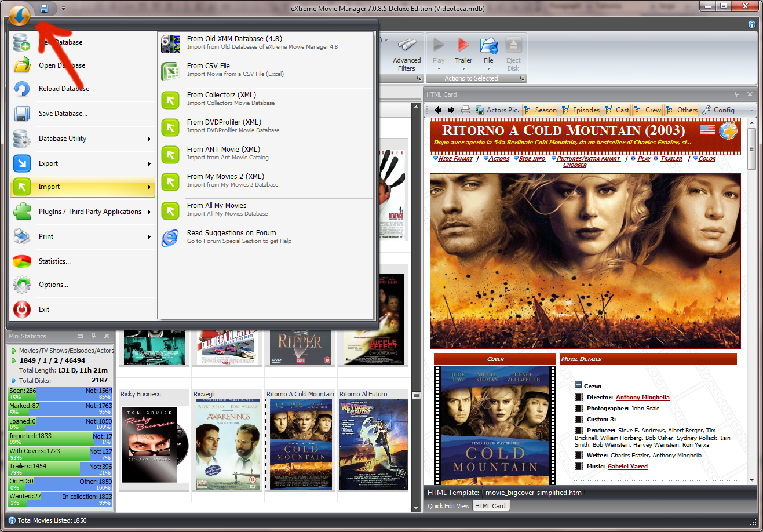Click blue info icon in status bar
The image size is (763, 532).
[x=12, y=520]
